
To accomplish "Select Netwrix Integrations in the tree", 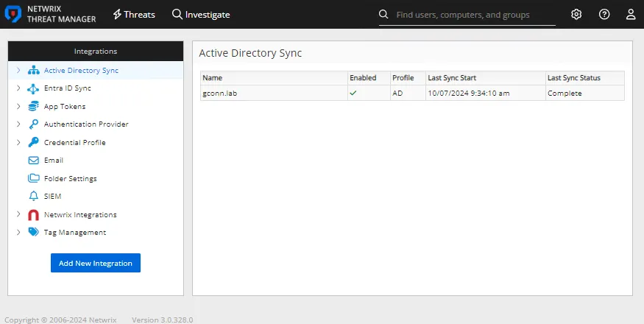I will tap(80, 214).
